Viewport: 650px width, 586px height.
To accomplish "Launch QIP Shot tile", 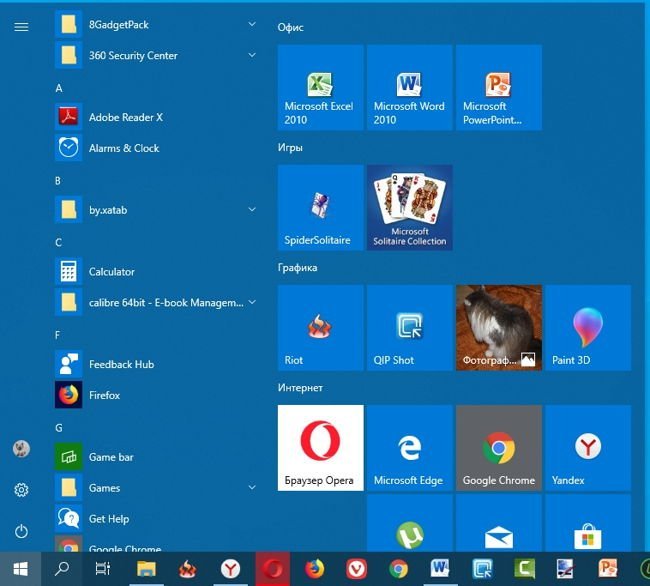I will [410, 327].
